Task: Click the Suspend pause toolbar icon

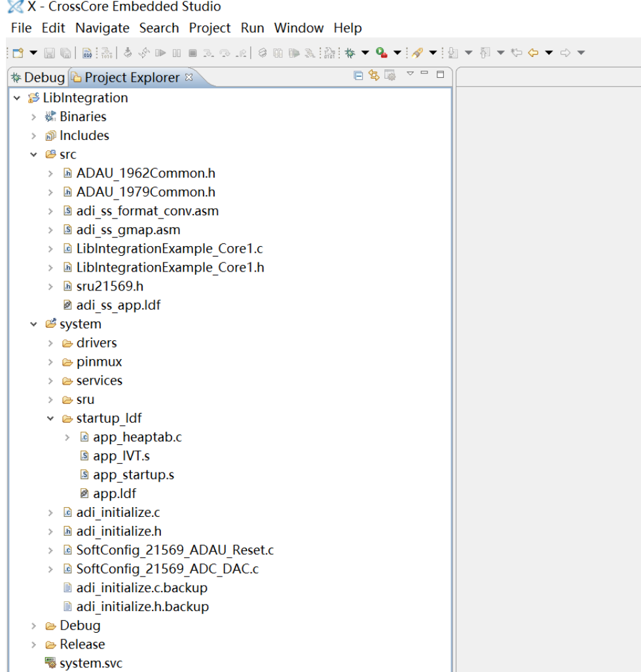Action: click(x=177, y=53)
